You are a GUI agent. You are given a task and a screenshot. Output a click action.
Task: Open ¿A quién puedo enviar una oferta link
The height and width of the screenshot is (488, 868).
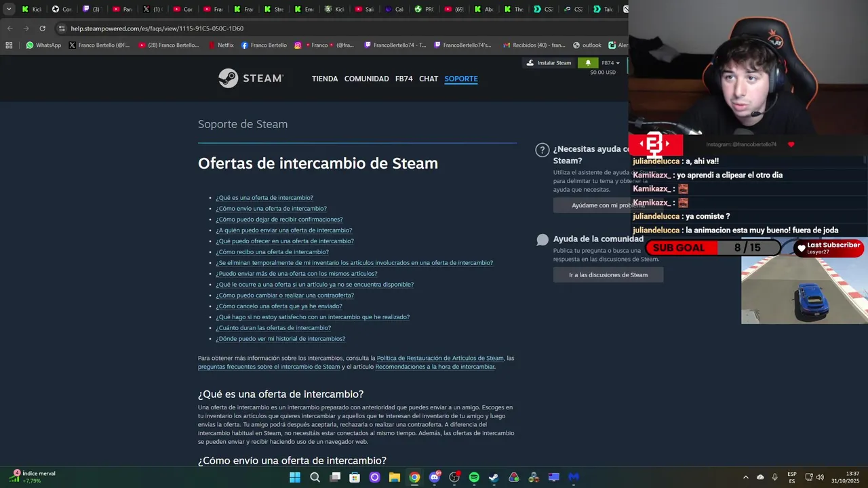(284, 230)
